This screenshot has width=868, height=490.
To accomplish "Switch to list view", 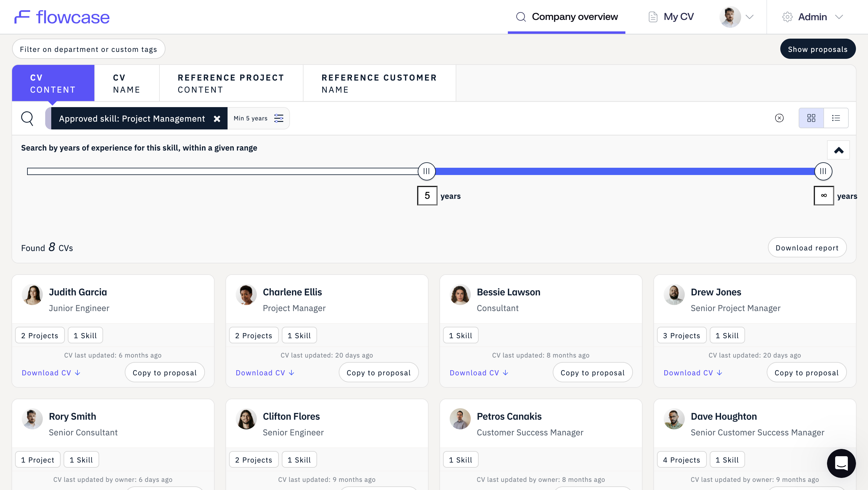I will [836, 118].
